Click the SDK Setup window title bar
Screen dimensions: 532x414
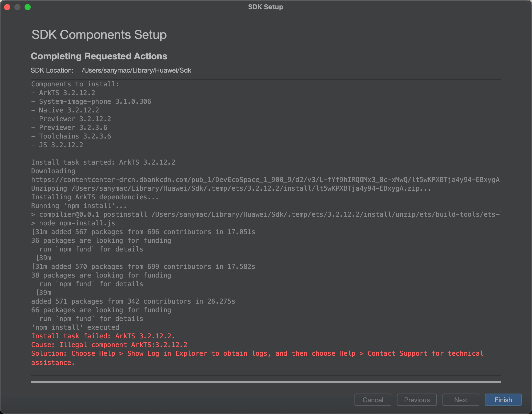266,7
